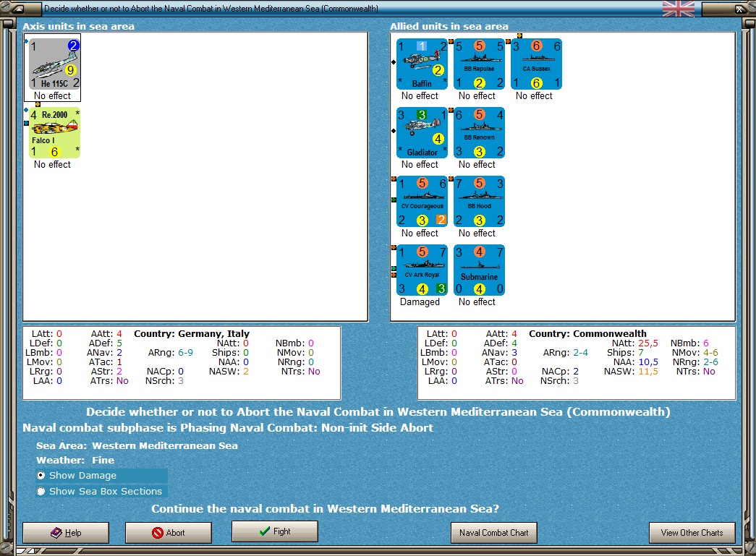
Task: Click the window system icon at top-left
Action: (17, 9)
